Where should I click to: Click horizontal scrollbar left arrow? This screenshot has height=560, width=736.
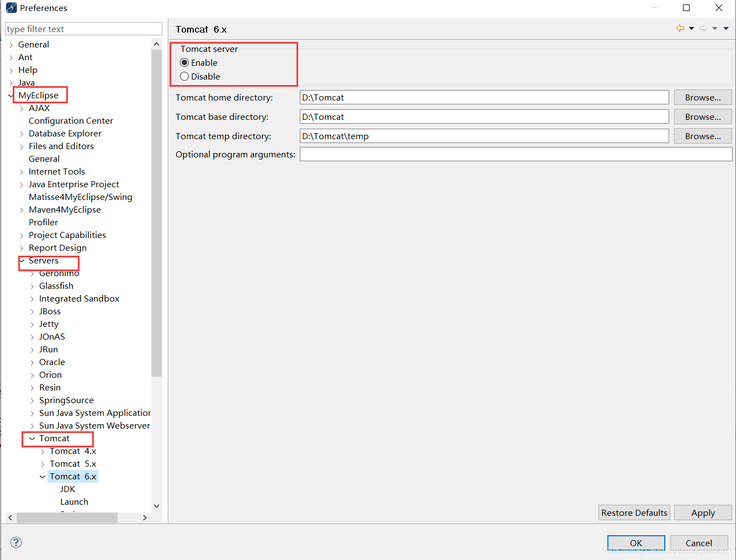pyautogui.click(x=10, y=517)
